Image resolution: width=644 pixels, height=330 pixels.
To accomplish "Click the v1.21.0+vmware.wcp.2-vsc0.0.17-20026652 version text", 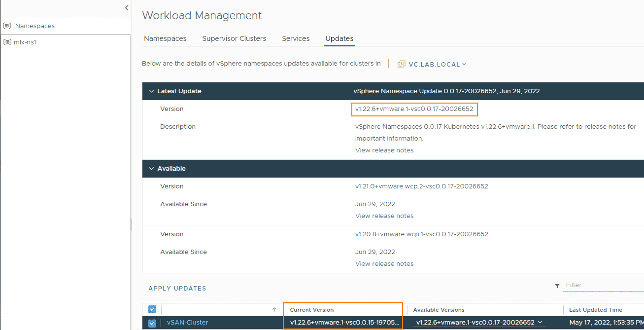I will (x=422, y=186).
